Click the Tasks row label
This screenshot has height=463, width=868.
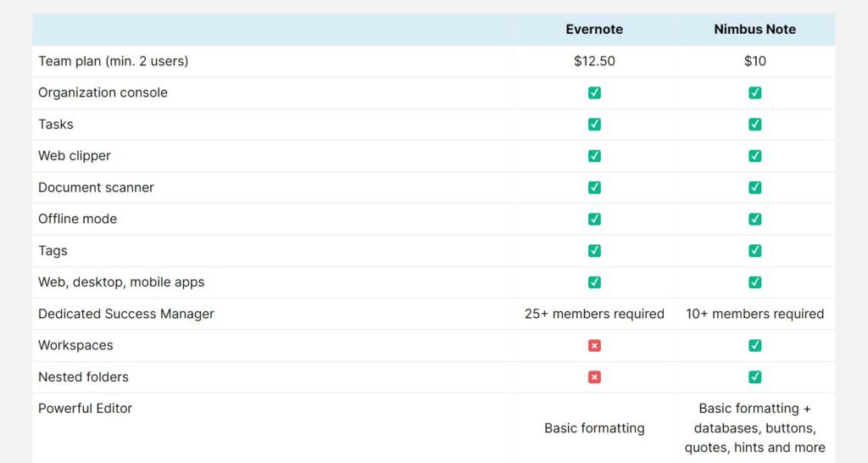tap(55, 124)
